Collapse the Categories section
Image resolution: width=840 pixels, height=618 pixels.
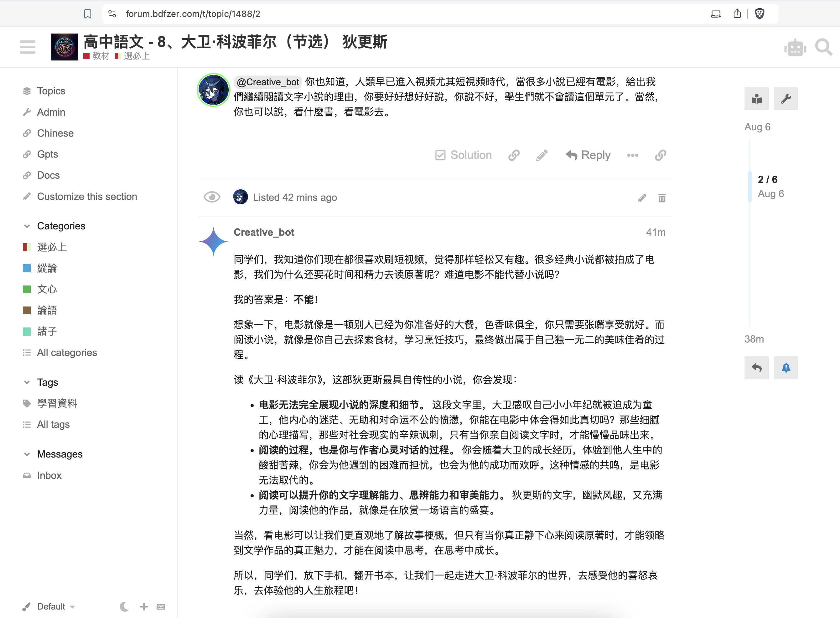coord(27,226)
